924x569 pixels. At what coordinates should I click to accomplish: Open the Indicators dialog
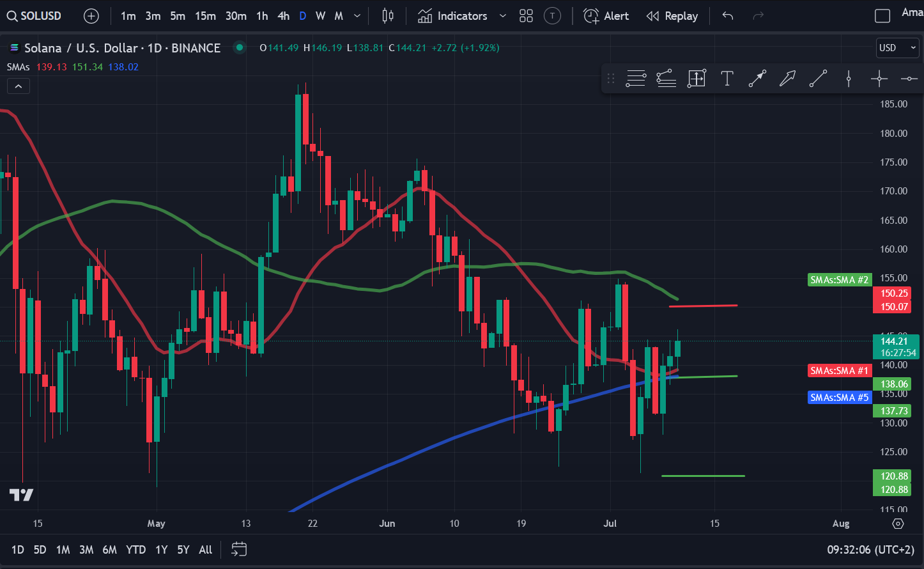pos(452,16)
